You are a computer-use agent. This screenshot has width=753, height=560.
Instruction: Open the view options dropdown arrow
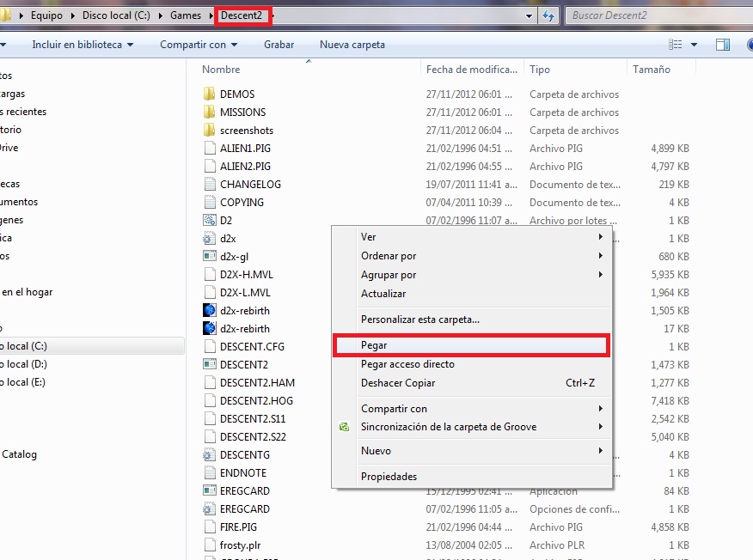click(x=694, y=45)
